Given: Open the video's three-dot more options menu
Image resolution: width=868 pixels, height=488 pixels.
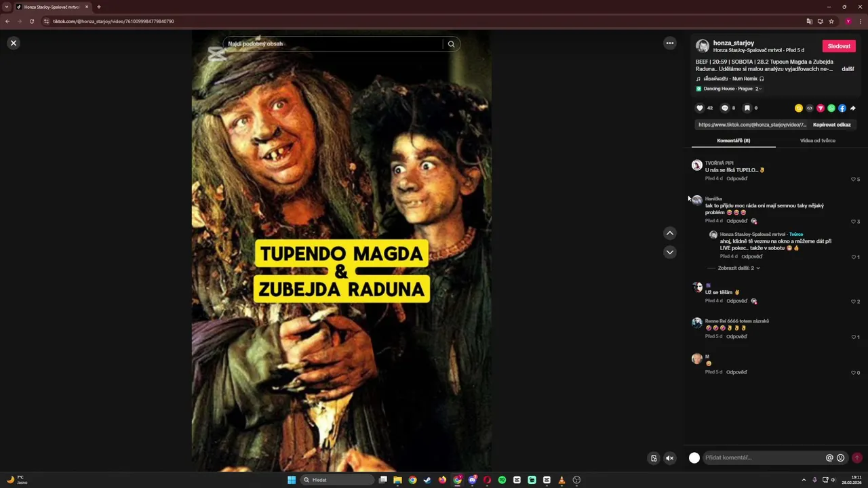Looking at the screenshot, I should (670, 43).
